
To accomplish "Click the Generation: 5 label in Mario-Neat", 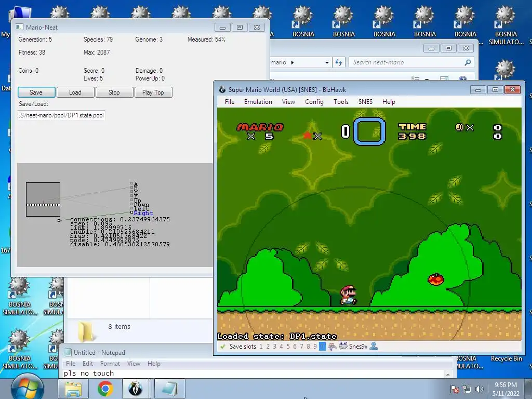I will click(x=35, y=39).
